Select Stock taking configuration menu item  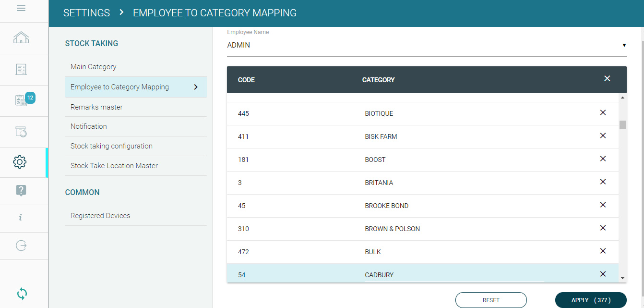tap(111, 146)
